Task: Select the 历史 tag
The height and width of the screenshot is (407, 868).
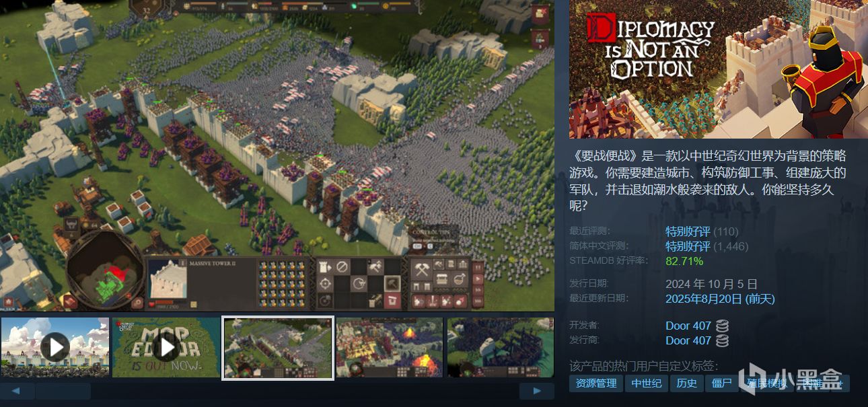Action: pos(686,383)
